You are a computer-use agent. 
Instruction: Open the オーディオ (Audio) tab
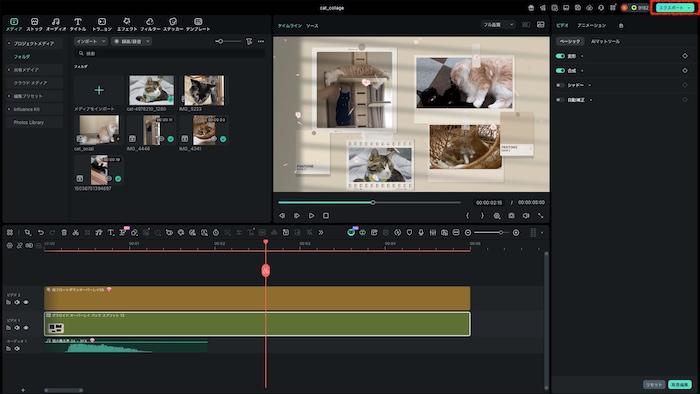[x=56, y=24]
